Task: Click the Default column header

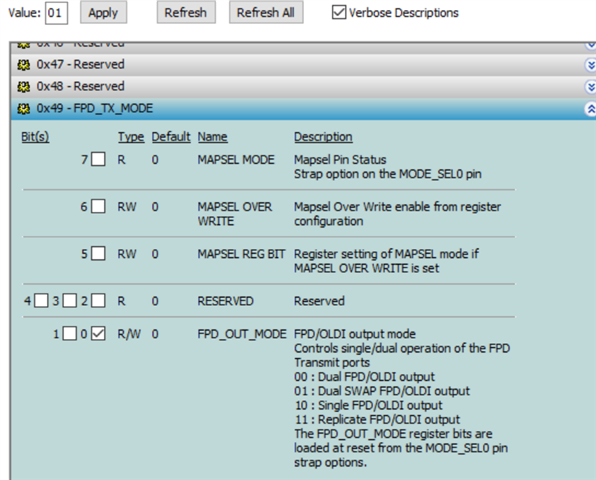Action: tap(171, 137)
